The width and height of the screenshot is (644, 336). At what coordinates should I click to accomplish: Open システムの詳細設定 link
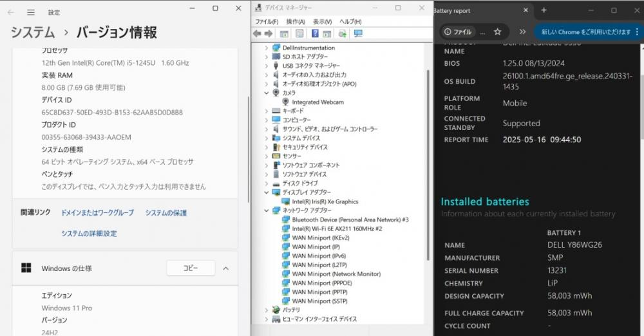click(x=89, y=233)
